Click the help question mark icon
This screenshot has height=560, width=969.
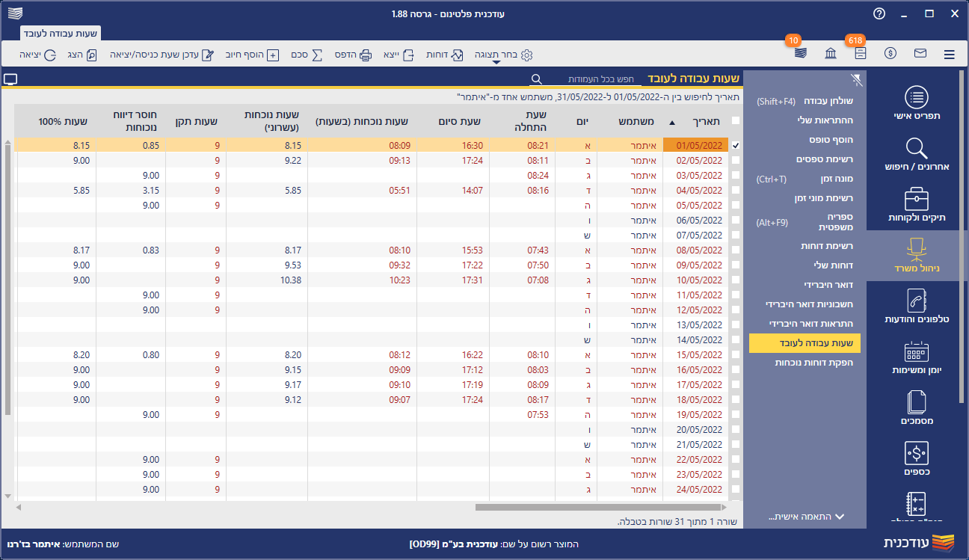click(879, 13)
